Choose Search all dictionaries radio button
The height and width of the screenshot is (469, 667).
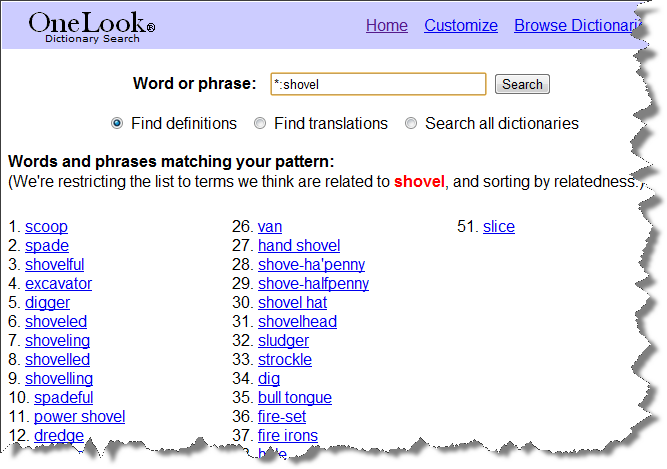coord(411,123)
